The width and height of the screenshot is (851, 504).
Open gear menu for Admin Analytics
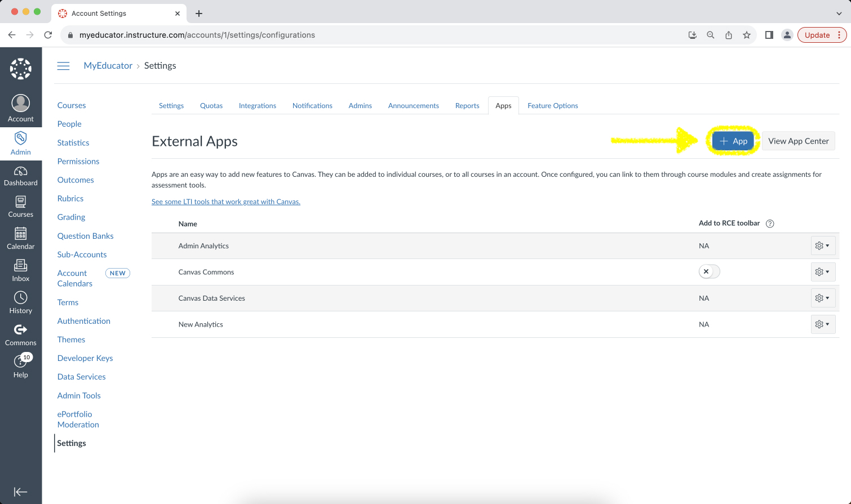823,246
